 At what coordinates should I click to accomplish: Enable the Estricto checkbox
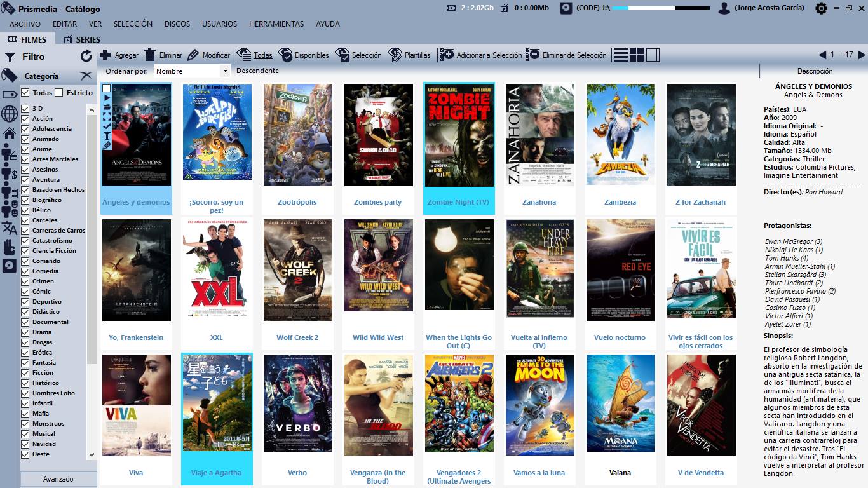59,93
